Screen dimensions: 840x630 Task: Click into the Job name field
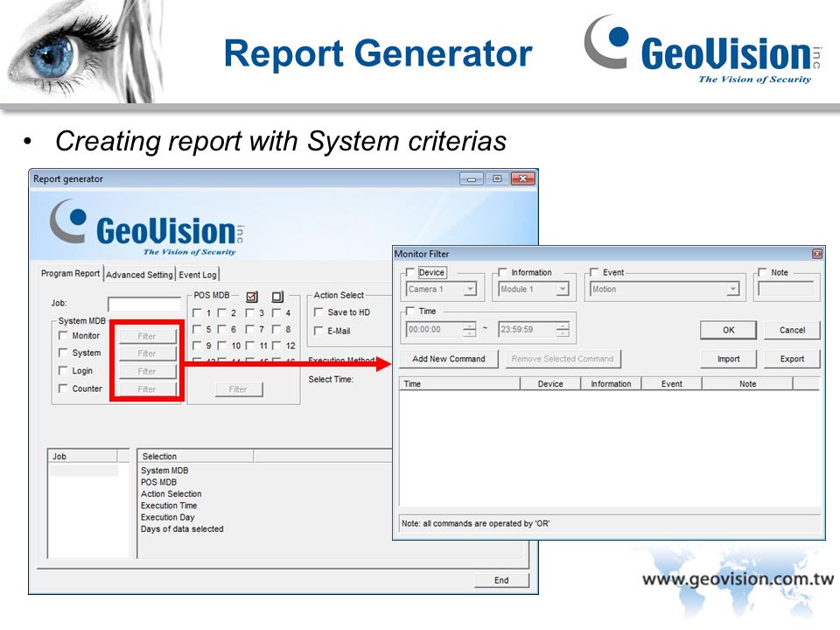pyautogui.click(x=144, y=304)
